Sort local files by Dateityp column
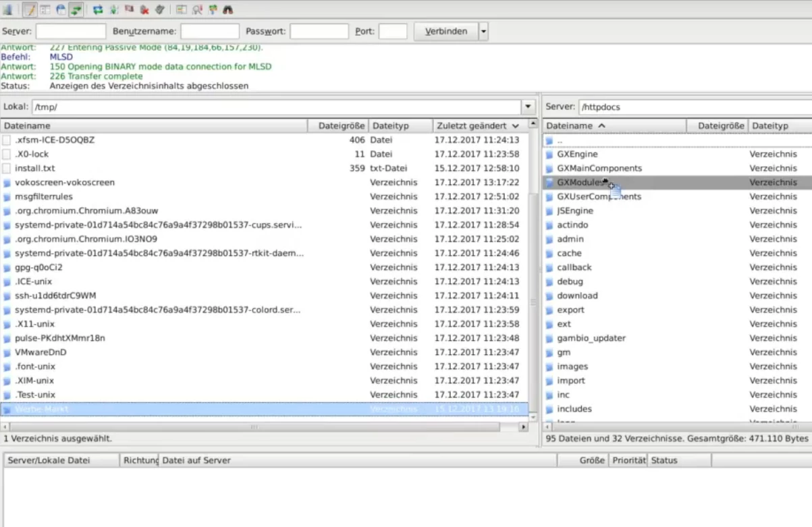The height and width of the screenshot is (527, 812). [x=400, y=126]
